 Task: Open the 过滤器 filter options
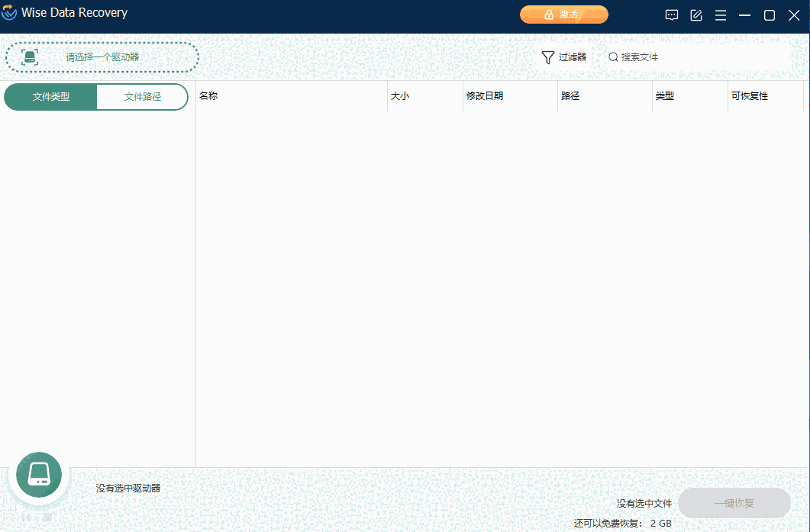[564, 56]
